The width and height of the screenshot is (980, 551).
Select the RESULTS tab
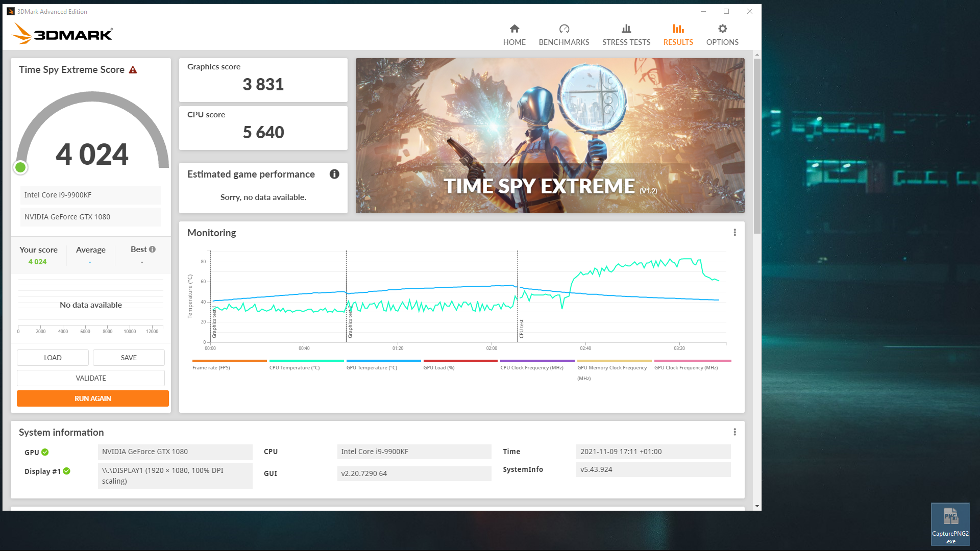[678, 35]
